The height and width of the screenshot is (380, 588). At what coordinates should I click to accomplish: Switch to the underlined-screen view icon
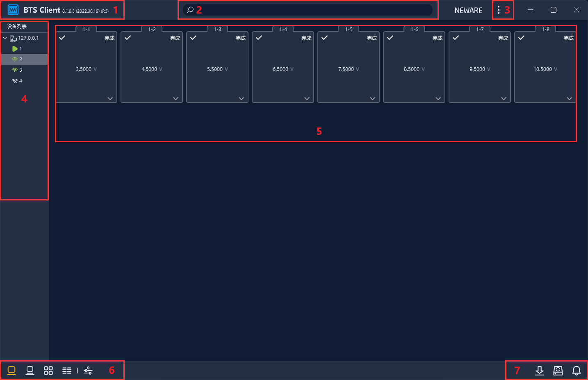tap(30, 371)
